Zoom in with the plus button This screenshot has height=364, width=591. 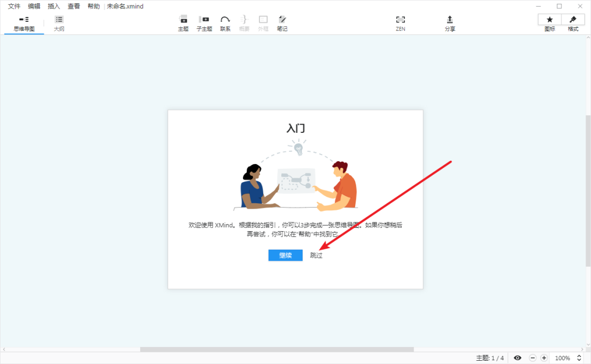[544, 358]
